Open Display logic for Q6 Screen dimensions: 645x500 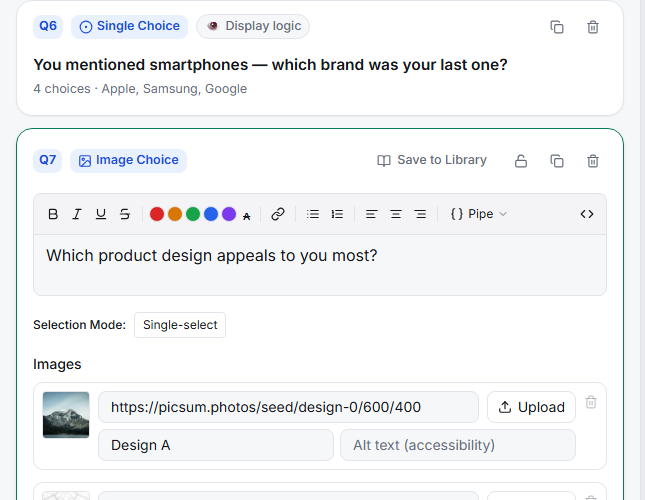click(253, 26)
